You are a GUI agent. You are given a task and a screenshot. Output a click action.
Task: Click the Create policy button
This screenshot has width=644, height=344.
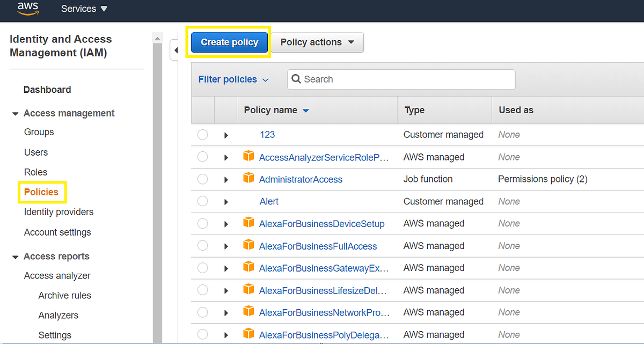point(229,42)
